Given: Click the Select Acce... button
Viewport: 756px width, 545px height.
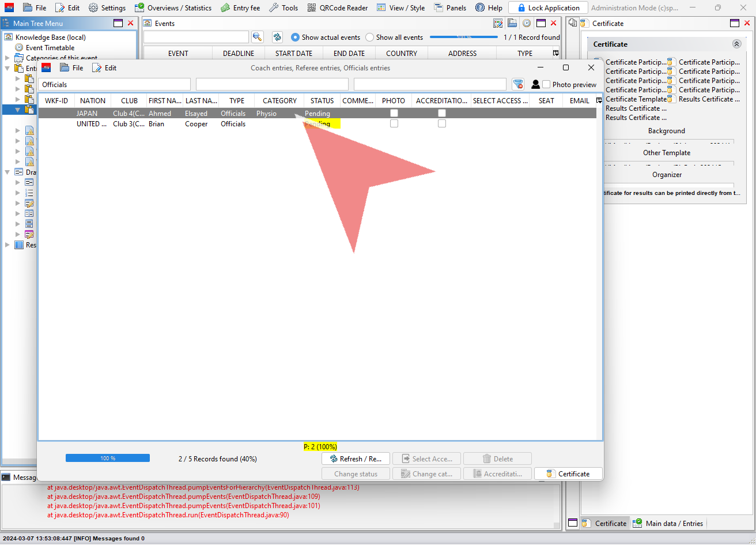Looking at the screenshot, I should coord(426,458).
